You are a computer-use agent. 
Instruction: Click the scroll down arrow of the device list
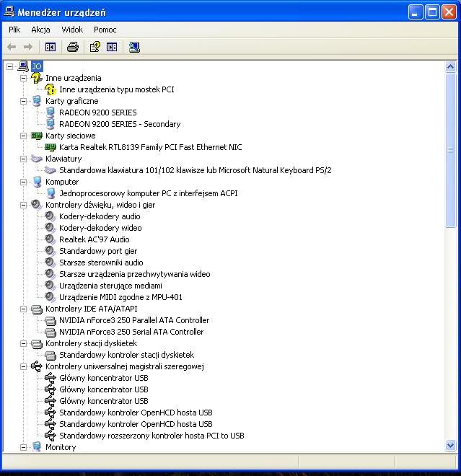click(x=450, y=445)
